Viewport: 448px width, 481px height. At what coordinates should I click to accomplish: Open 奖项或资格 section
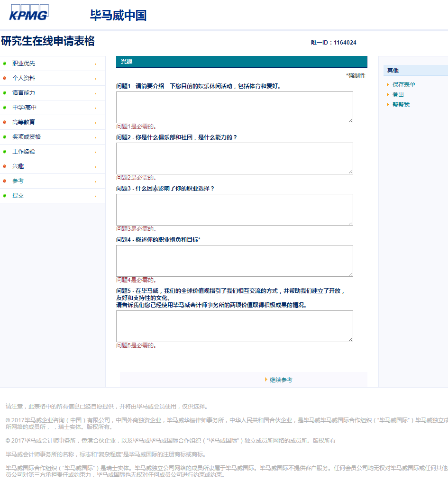27,137
